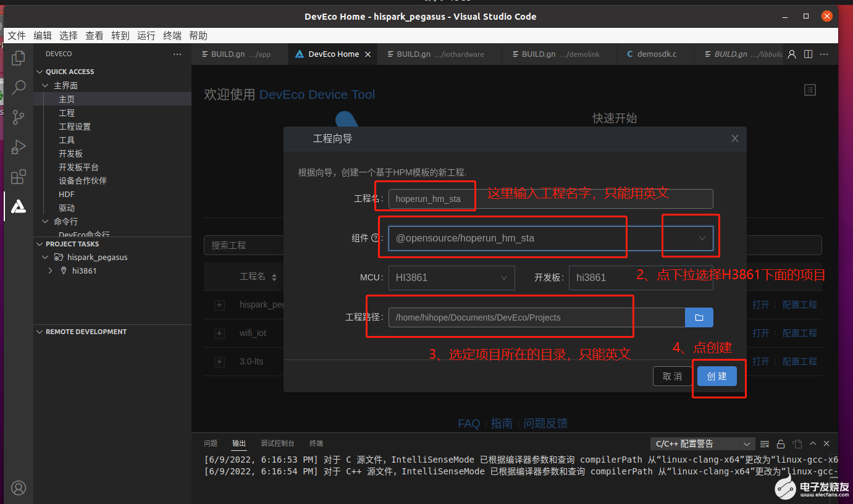Switch to the 终端 panel tab
The image size is (853, 504).
coord(316,443)
